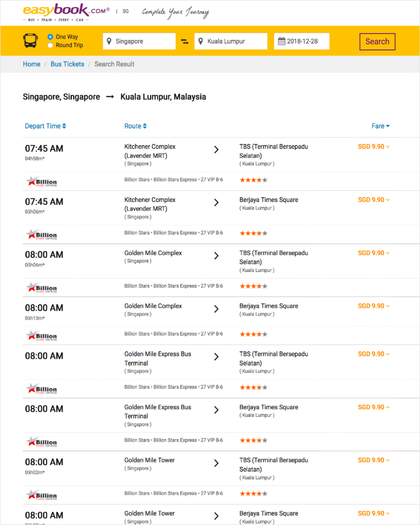Click the SG country selector in the header
This screenshot has width=420, height=525.
pyautogui.click(x=126, y=11)
